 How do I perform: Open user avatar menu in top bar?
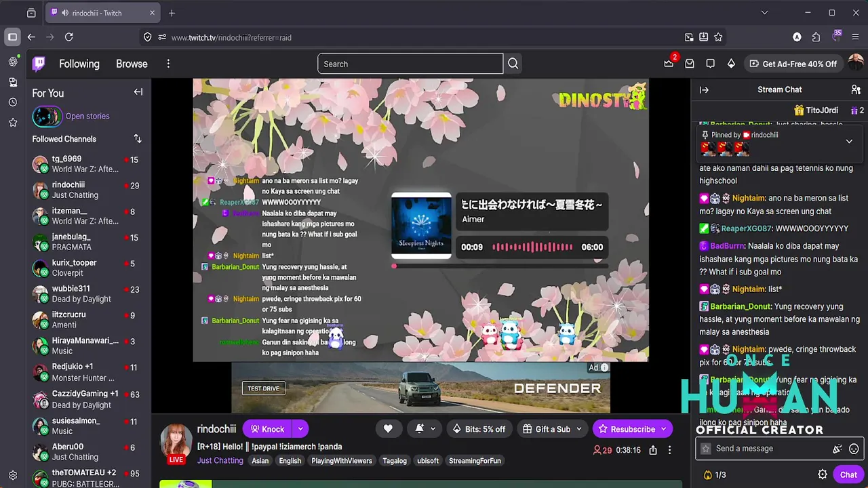856,64
